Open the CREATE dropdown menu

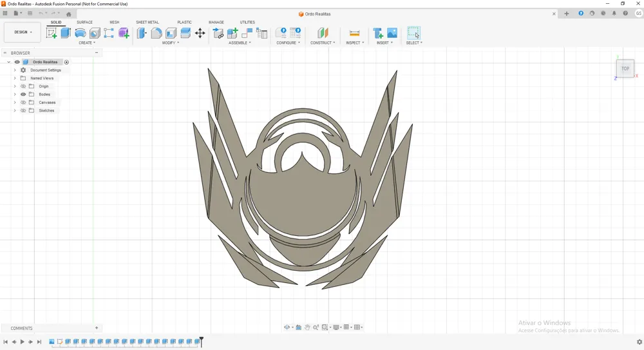pyautogui.click(x=87, y=43)
